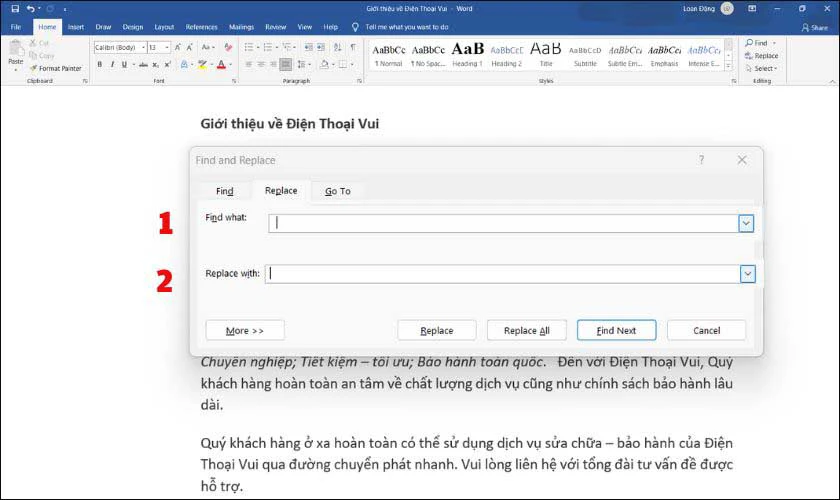This screenshot has width=840, height=500.
Task: Click the Find command in Editing group
Action: (757, 43)
